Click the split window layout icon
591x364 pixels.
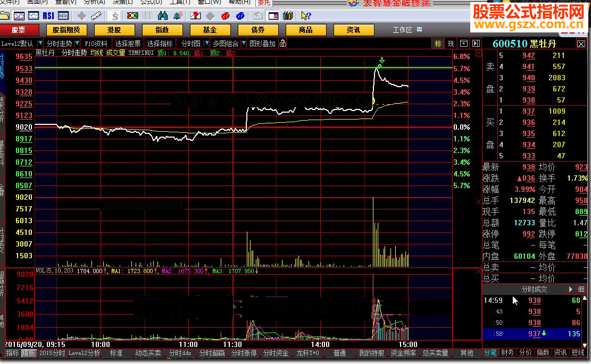pos(273,16)
